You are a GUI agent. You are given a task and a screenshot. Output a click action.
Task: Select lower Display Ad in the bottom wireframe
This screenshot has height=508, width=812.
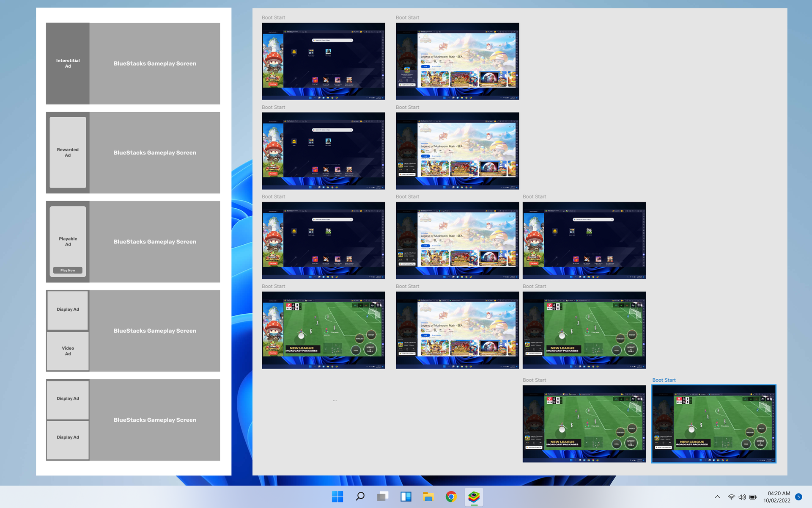pyautogui.click(x=68, y=440)
